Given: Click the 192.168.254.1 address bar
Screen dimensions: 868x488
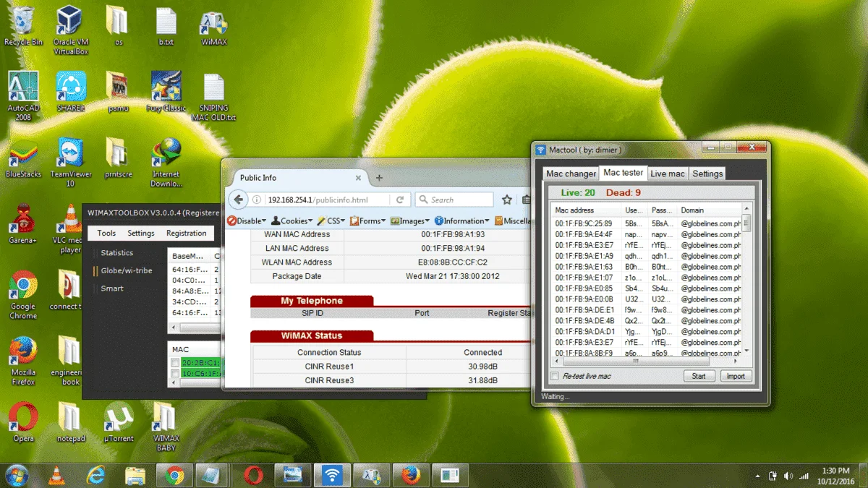Looking at the screenshot, I should pos(318,200).
